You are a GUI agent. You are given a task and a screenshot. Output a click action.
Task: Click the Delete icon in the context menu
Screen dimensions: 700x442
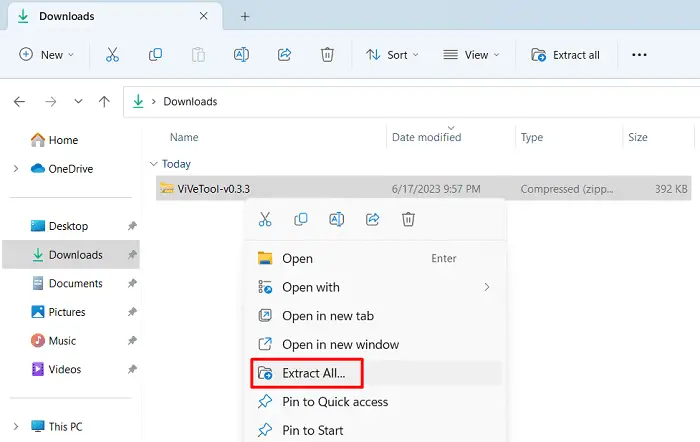pos(408,219)
